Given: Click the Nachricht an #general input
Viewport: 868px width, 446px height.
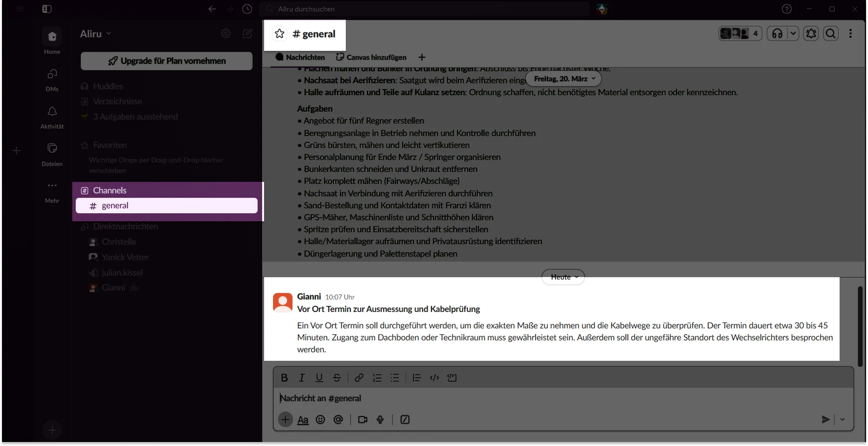Looking at the screenshot, I should point(563,398).
